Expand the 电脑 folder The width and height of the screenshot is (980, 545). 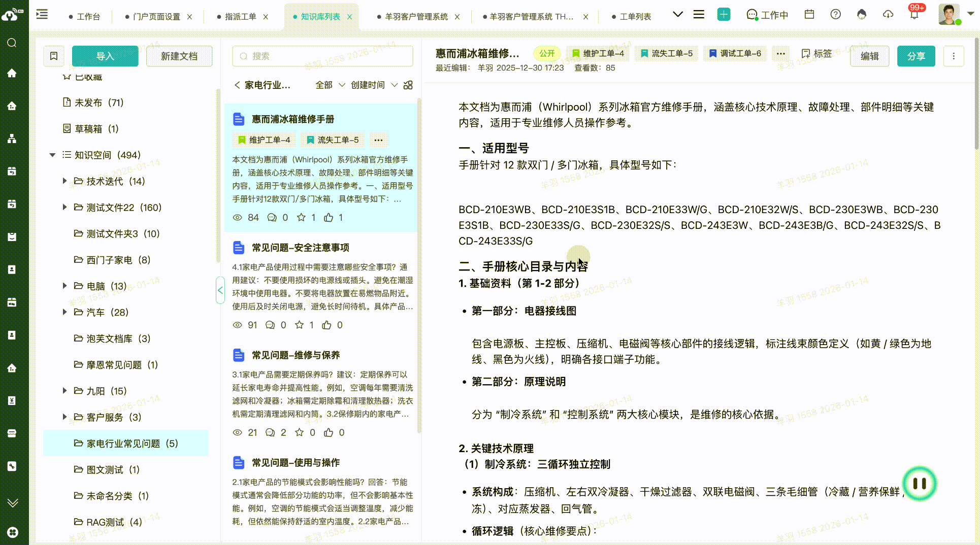[64, 286]
